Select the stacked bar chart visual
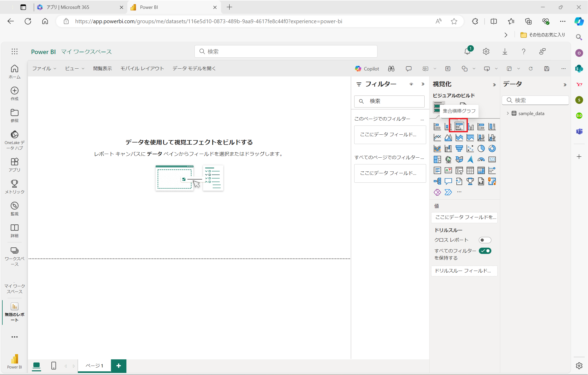The width and height of the screenshot is (588, 375). (437, 127)
